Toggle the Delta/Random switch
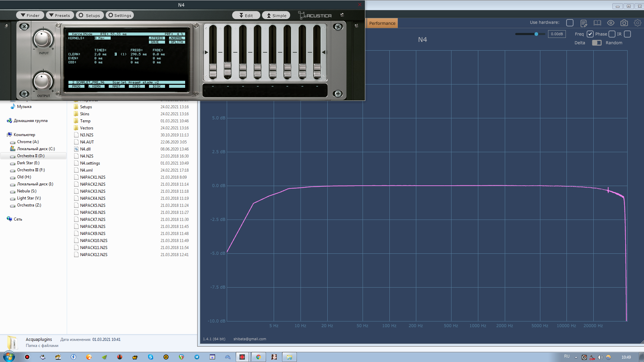The image size is (644, 362). coord(597,43)
